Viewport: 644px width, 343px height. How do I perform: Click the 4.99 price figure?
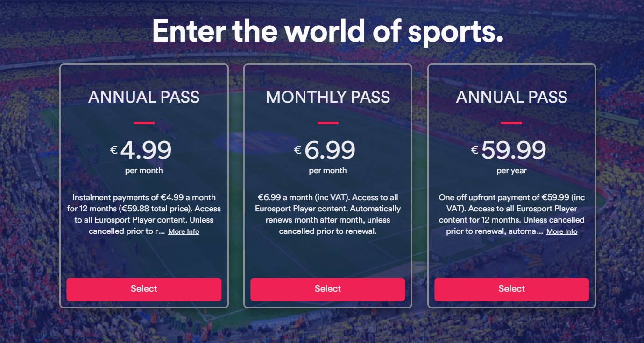[146, 150]
